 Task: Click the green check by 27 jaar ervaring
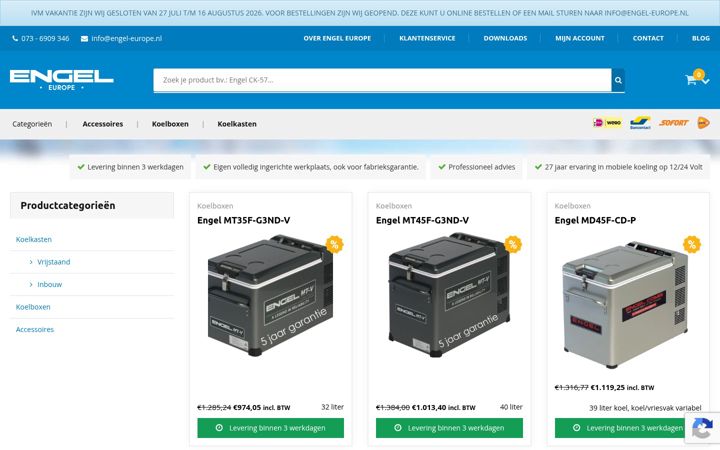tap(538, 167)
